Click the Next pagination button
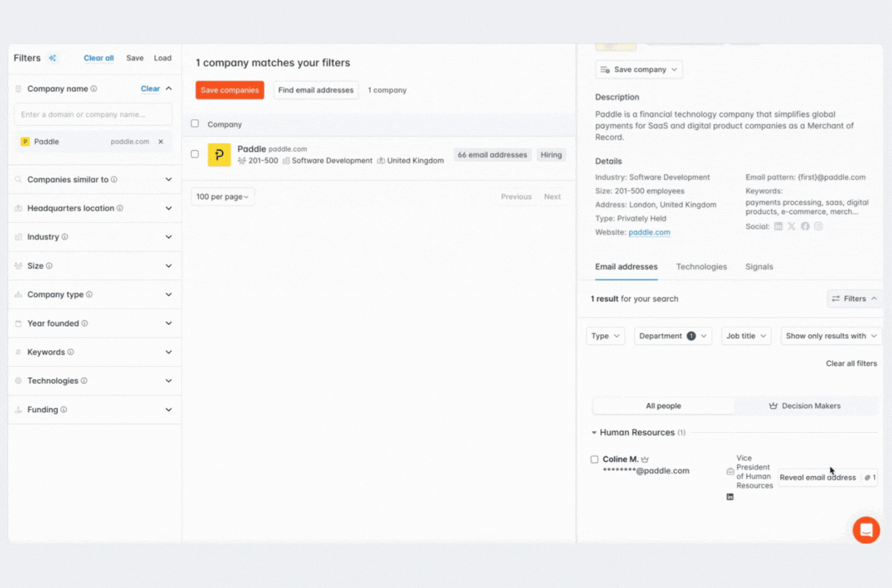Screen dimensions: 892x588 552,197
